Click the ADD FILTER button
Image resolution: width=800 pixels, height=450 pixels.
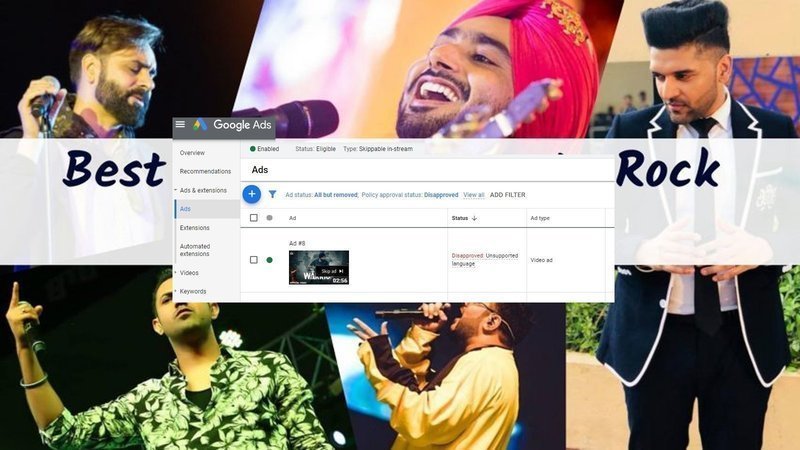click(507, 195)
